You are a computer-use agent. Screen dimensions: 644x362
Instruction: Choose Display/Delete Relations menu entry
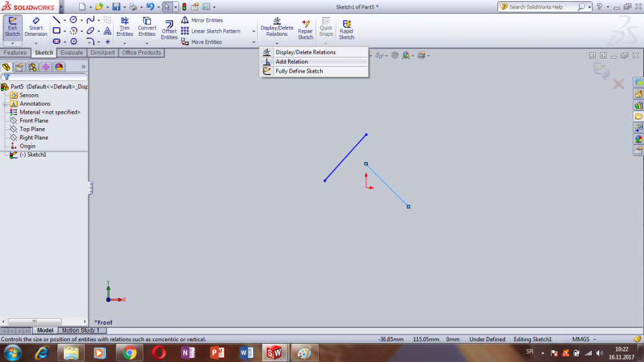(x=314, y=52)
